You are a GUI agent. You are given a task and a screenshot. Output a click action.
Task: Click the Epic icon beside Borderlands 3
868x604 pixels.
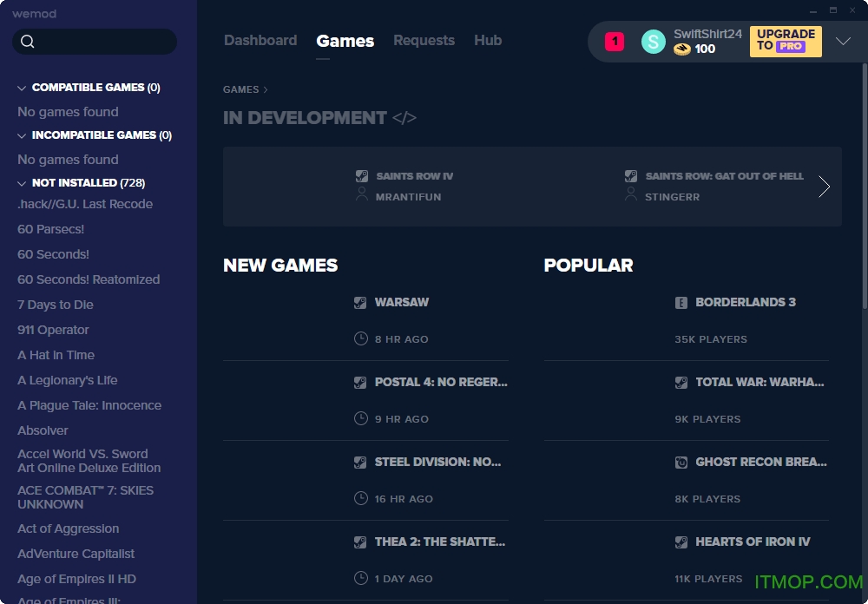[x=681, y=303]
